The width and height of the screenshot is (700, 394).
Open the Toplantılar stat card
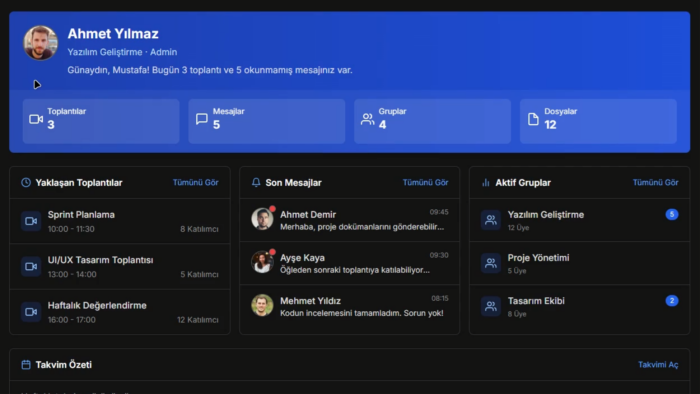(101, 121)
